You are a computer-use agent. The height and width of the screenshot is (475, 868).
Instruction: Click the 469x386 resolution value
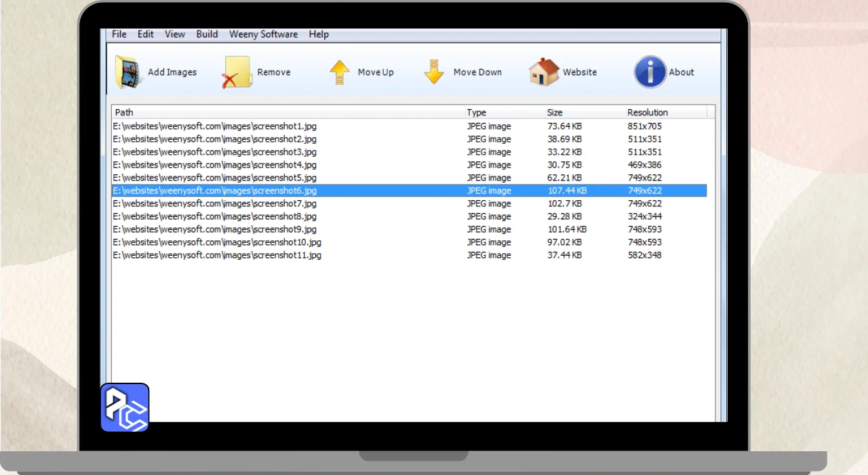point(645,165)
